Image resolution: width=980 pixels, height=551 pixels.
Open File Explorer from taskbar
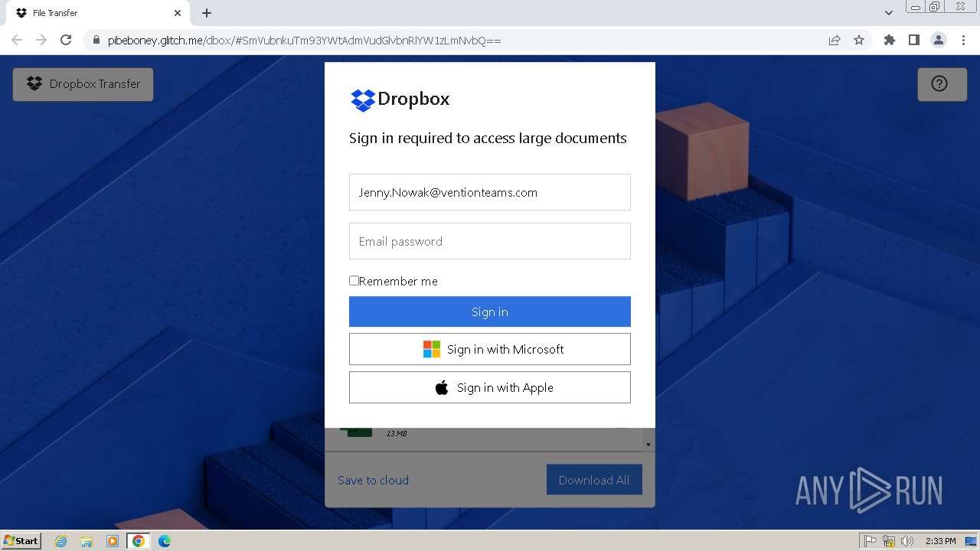[87, 541]
